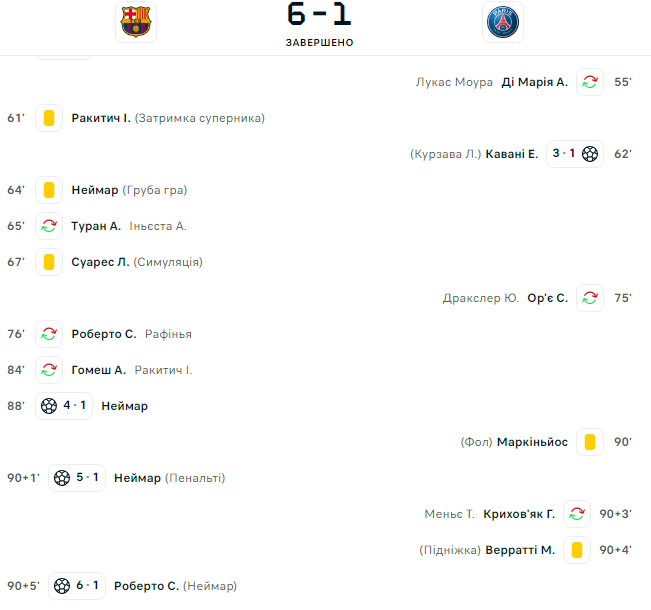Click Neymar's yellow card icon at 64'
This screenshot has height=610, width=651.
coord(49,190)
